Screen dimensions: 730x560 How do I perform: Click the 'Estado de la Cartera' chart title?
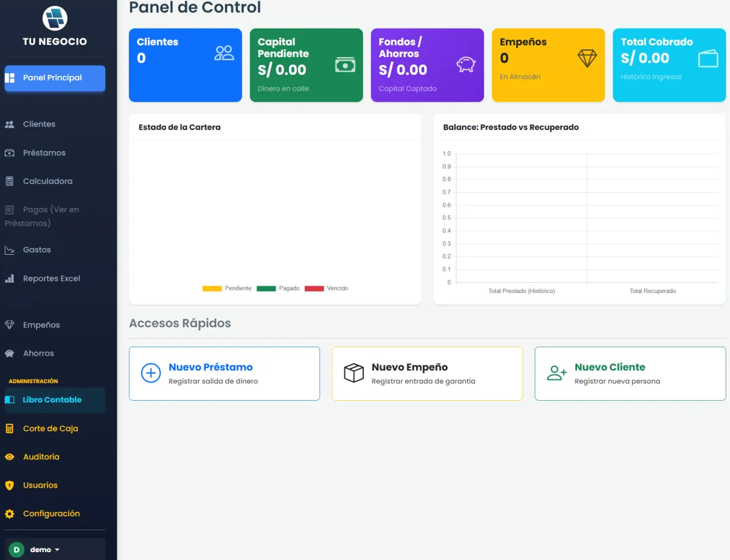tap(179, 128)
